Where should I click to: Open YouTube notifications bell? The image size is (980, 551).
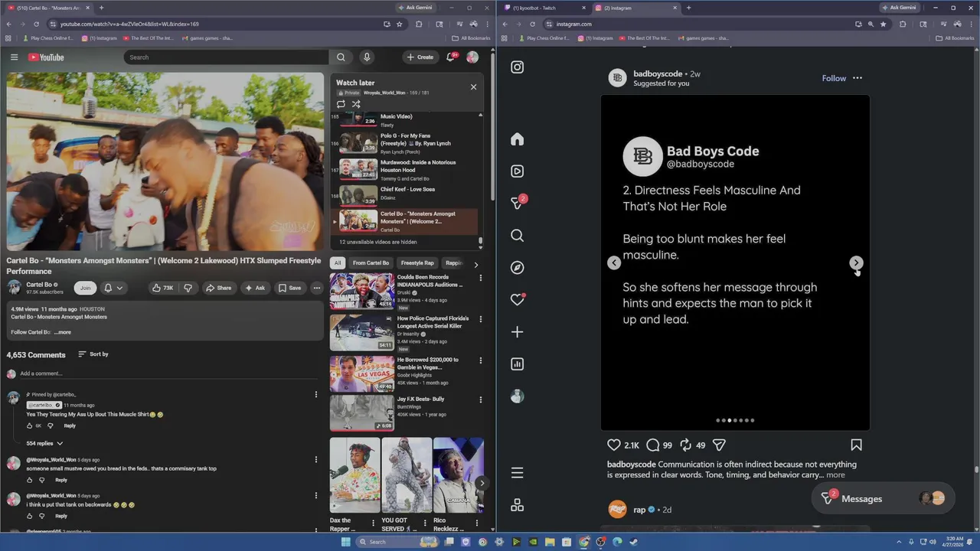451,57
